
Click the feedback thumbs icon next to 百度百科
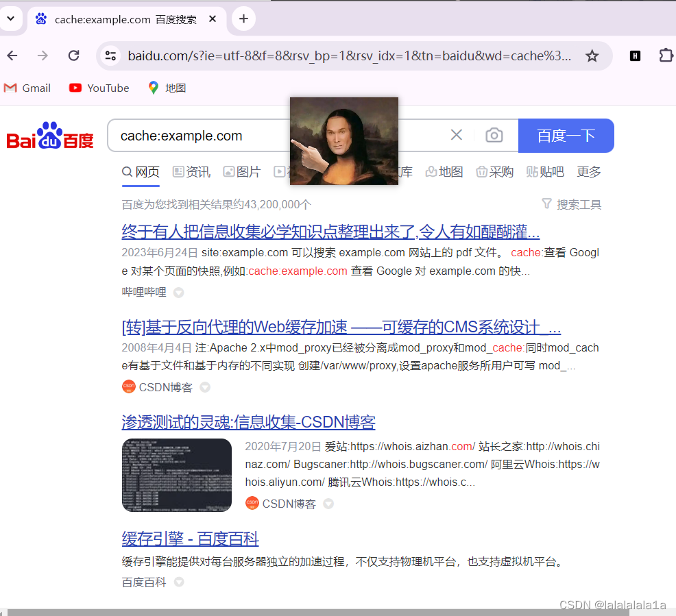pyautogui.click(x=178, y=582)
